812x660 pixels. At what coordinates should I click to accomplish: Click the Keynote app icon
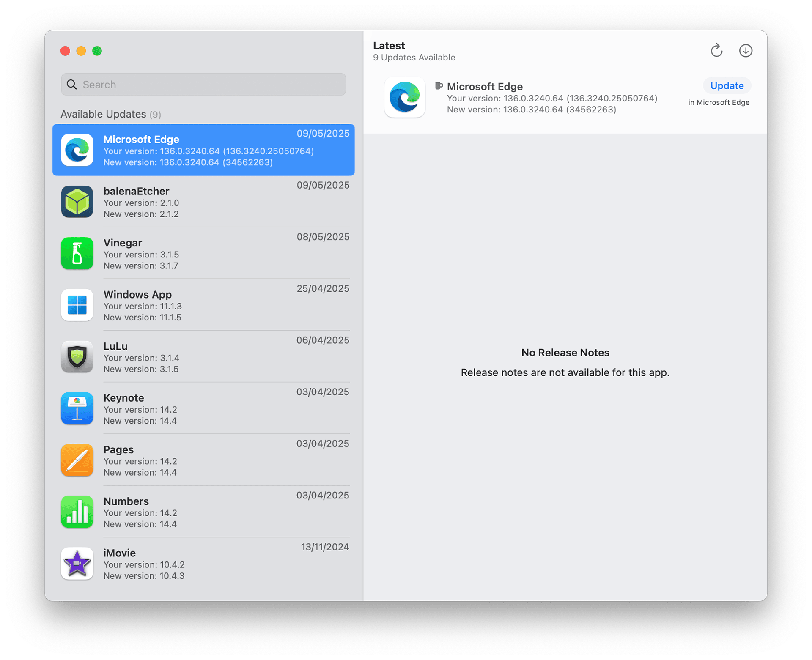pos(77,408)
